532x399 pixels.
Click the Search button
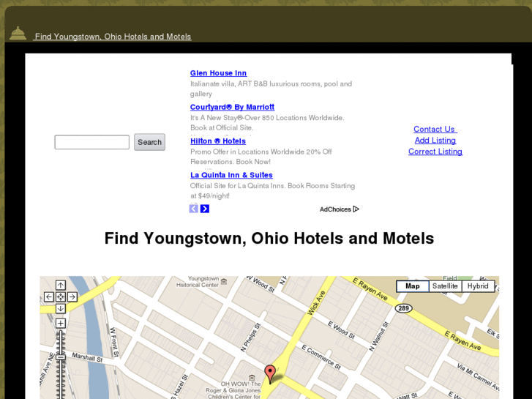click(149, 142)
